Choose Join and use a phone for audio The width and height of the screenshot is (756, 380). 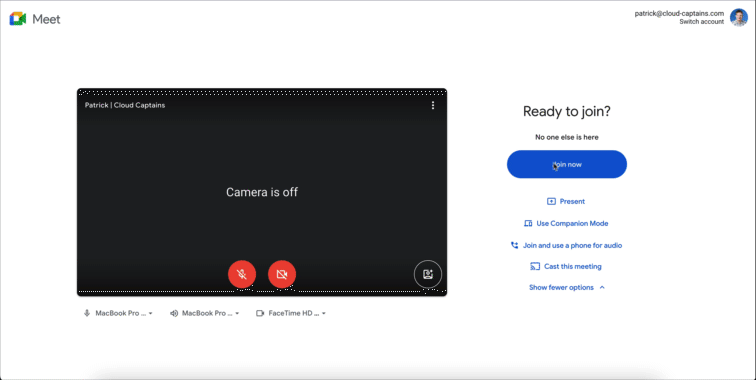(566, 245)
